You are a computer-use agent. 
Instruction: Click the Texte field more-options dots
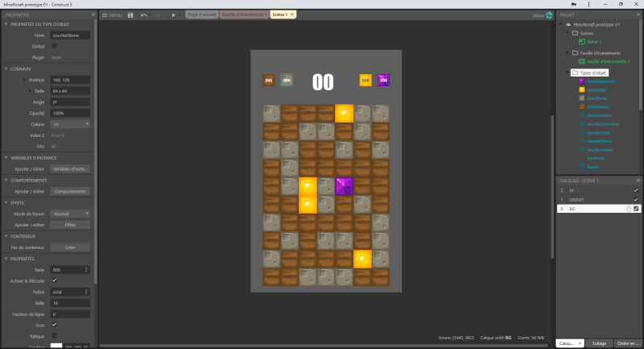[86, 270]
